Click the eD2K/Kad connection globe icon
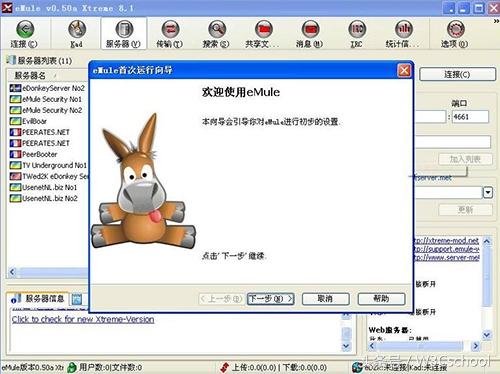This screenshot has width=500, height=374. [357, 368]
